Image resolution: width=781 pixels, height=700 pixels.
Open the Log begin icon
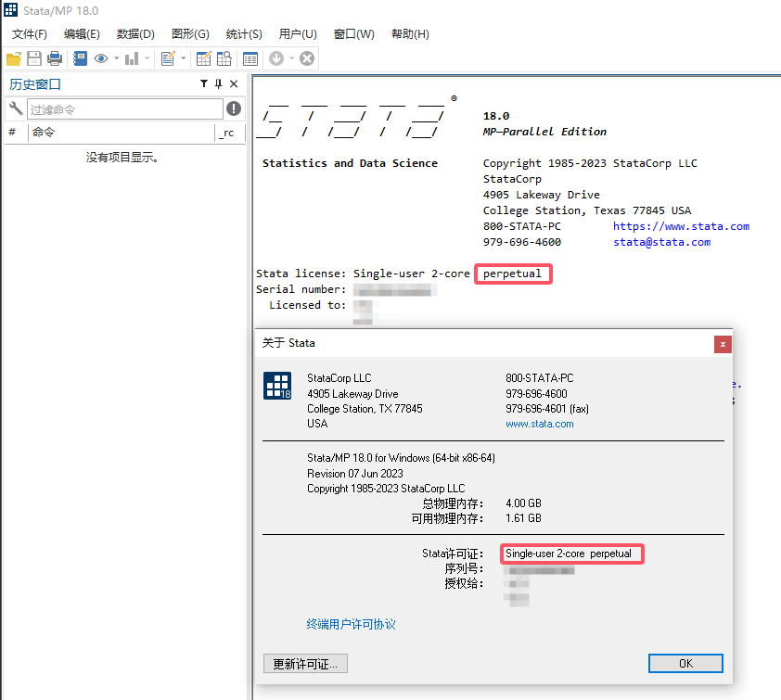coord(79,58)
